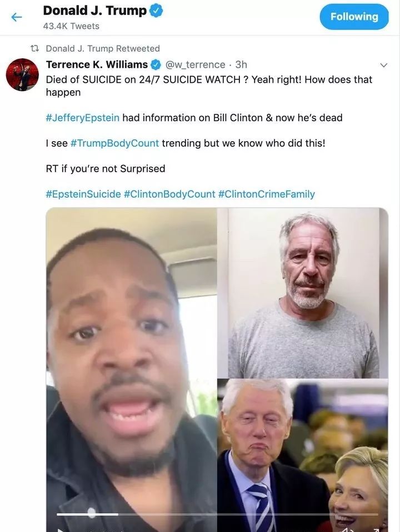Screen dimensions: 400x532
Task: Open the #ClintonCrimeFamily hashtag
Action: click(267, 194)
